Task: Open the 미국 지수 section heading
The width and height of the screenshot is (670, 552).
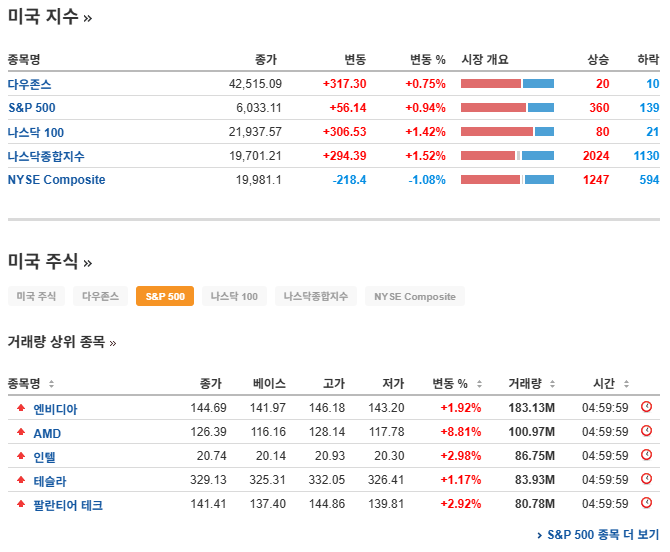Action: (x=50, y=17)
